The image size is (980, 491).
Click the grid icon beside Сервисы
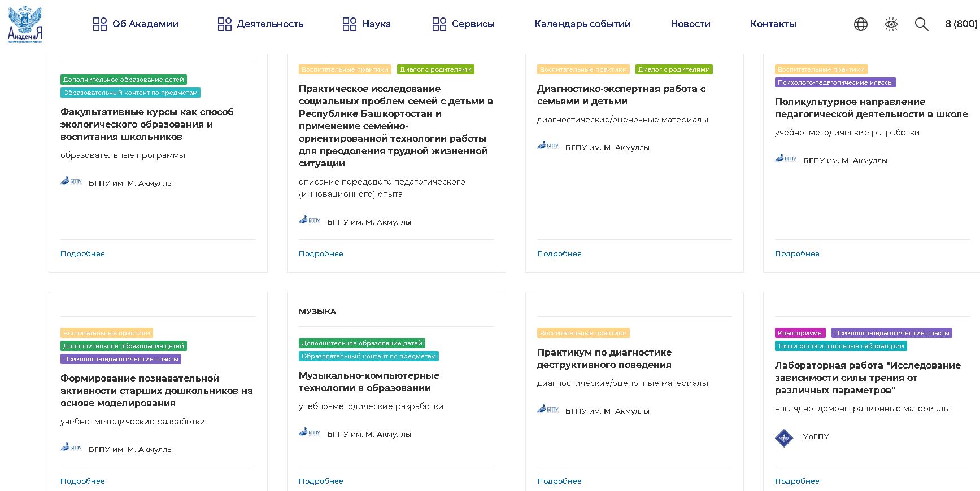click(439, 24)
